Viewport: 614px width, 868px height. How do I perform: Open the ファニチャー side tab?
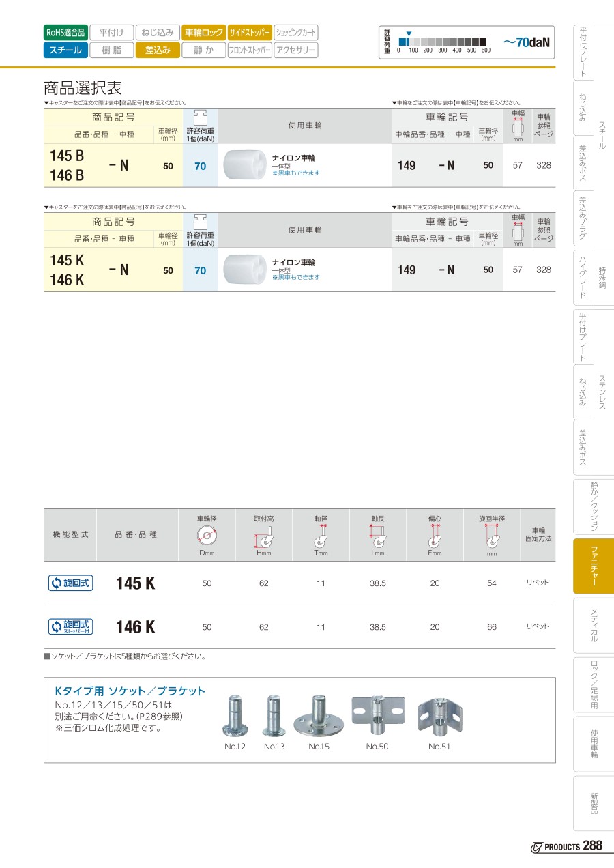pos(594,566)
